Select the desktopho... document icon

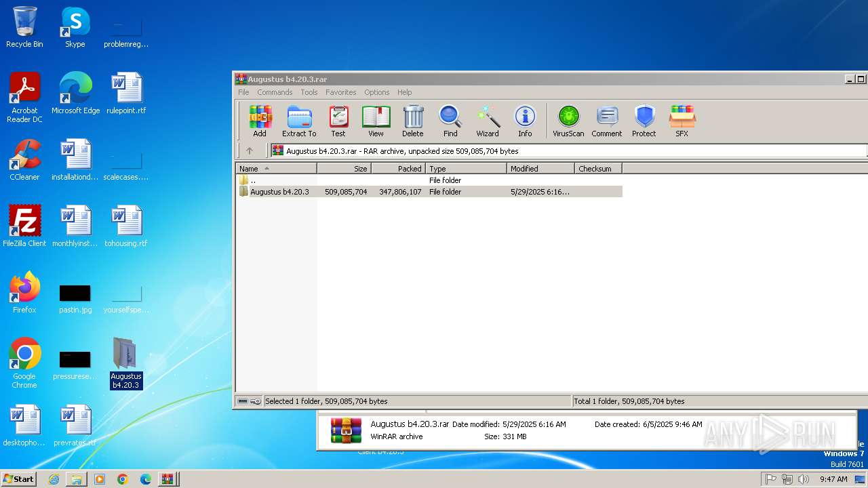click(24, 426)
